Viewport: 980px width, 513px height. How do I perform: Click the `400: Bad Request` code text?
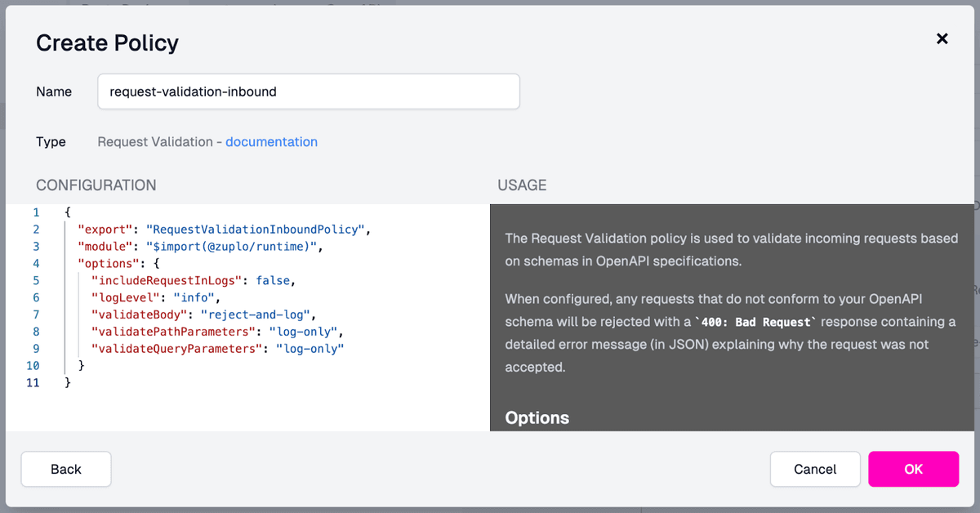pyautogui.click(x=756, y=322)
